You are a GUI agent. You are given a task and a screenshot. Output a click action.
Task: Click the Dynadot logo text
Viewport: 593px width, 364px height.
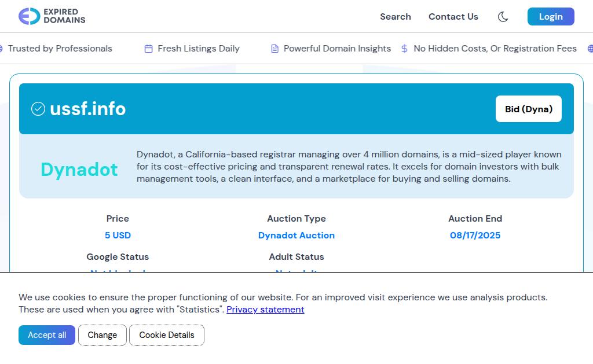pyautogui.click(x=79, y=170)
